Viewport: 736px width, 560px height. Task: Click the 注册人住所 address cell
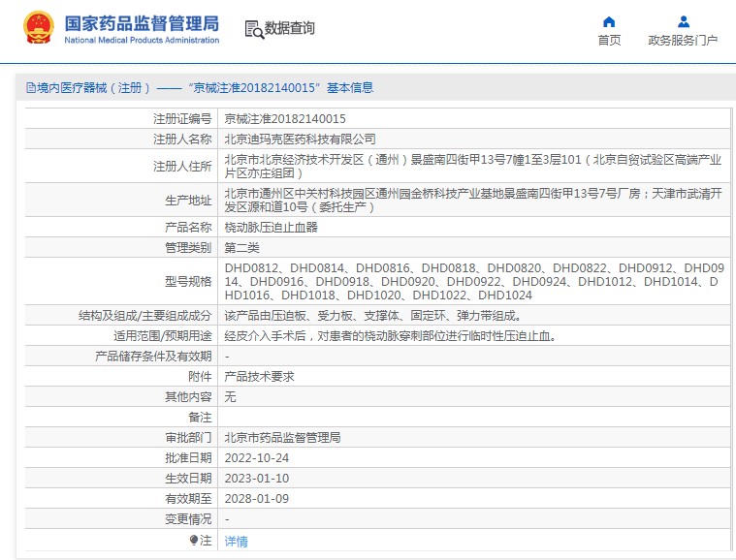pyautogui.click(x=474, y=166)
